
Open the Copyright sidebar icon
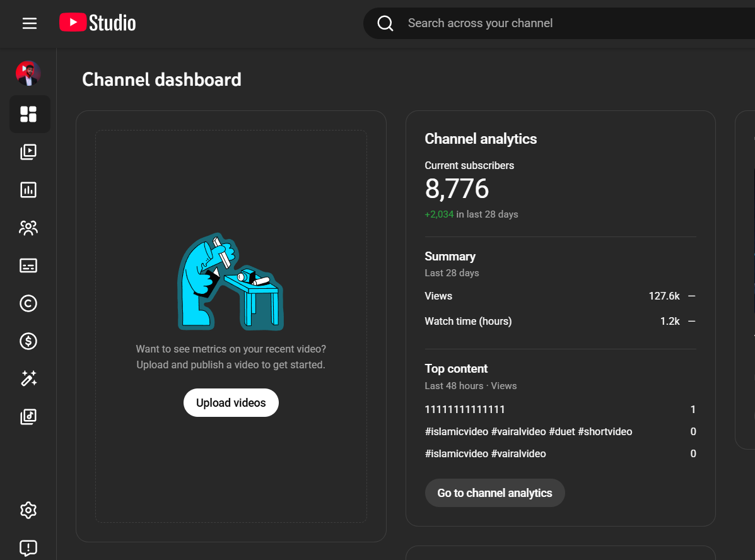pos(28,303)
